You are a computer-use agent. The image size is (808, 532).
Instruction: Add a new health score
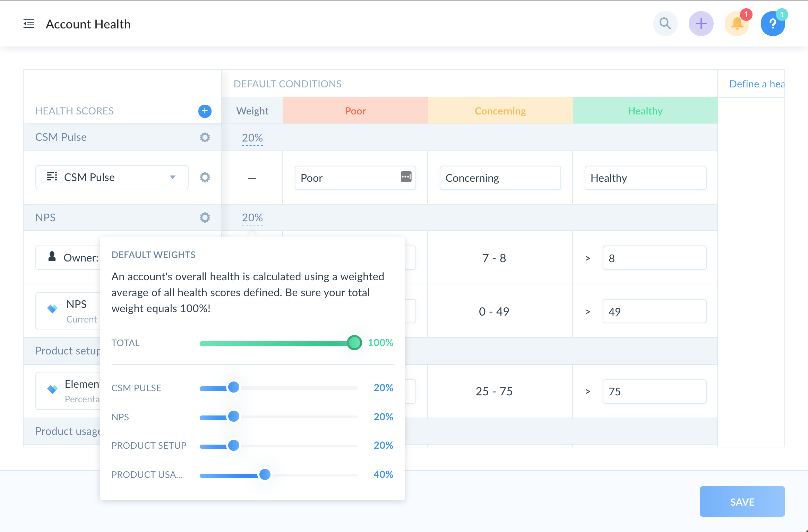pyautogui.click(x=205, y=111)
